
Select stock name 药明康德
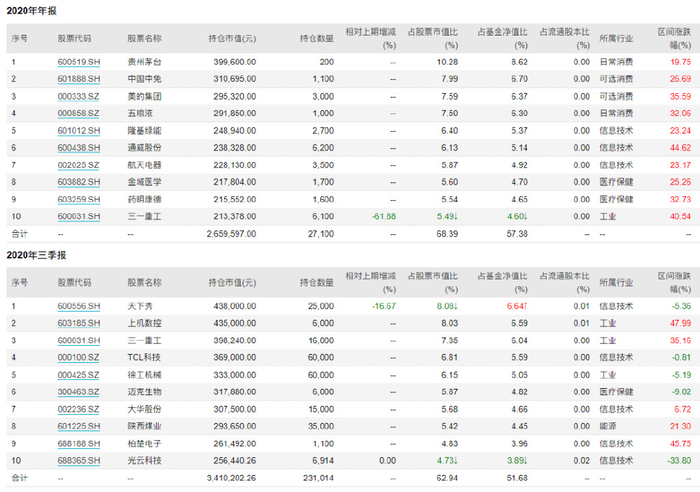click(x=144, y=200)
